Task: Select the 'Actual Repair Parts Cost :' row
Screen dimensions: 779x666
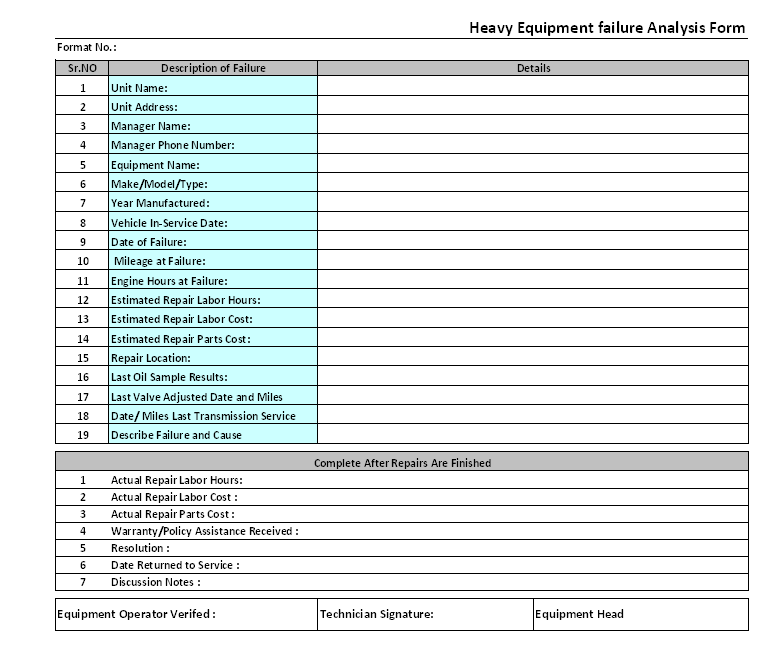Action: point(402,514)
